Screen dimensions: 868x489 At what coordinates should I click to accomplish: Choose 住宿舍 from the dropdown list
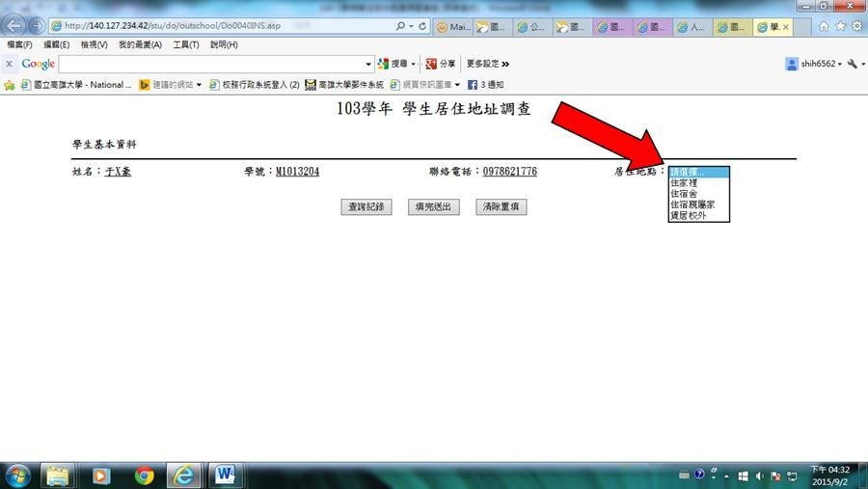pos(685,194)
